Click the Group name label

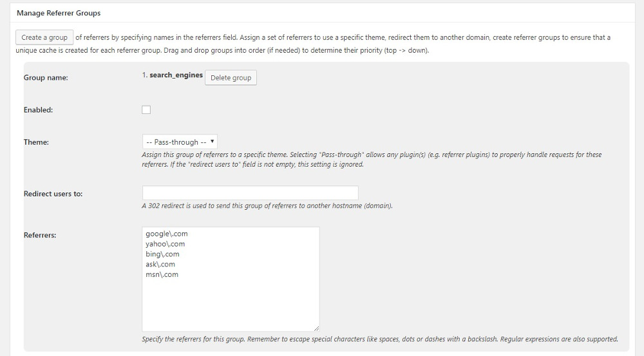point(46,78)
